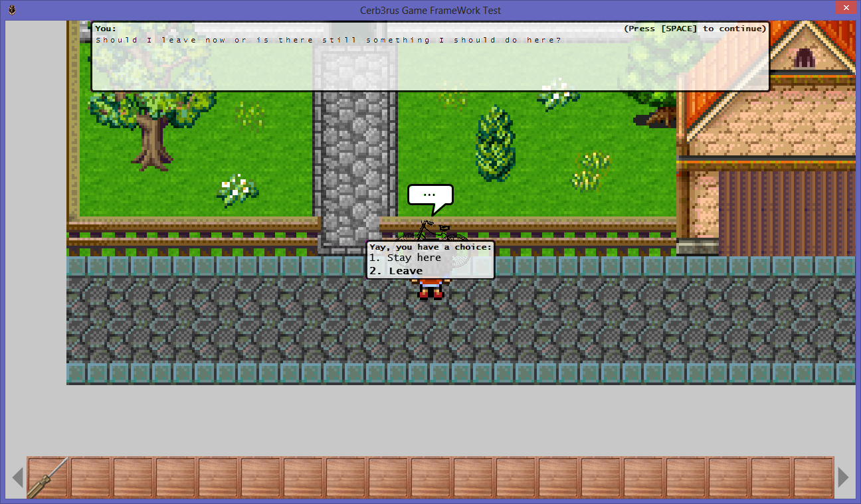The width and height of the screenshot is (861, 504).
Task: Click the "Yay, you have a choice:" header
Action: click(430, 246)
